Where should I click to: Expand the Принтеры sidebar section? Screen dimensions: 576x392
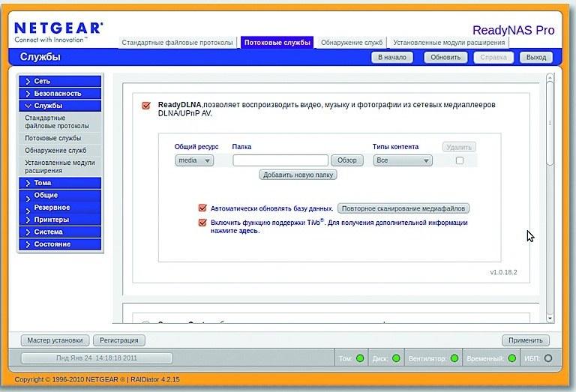click(x=60, y=220)
